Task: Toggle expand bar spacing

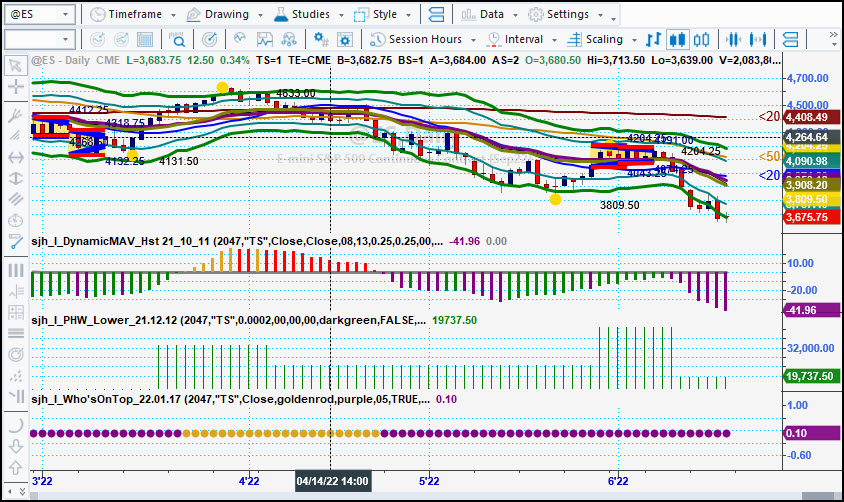Action: click(x=758, y=39)
